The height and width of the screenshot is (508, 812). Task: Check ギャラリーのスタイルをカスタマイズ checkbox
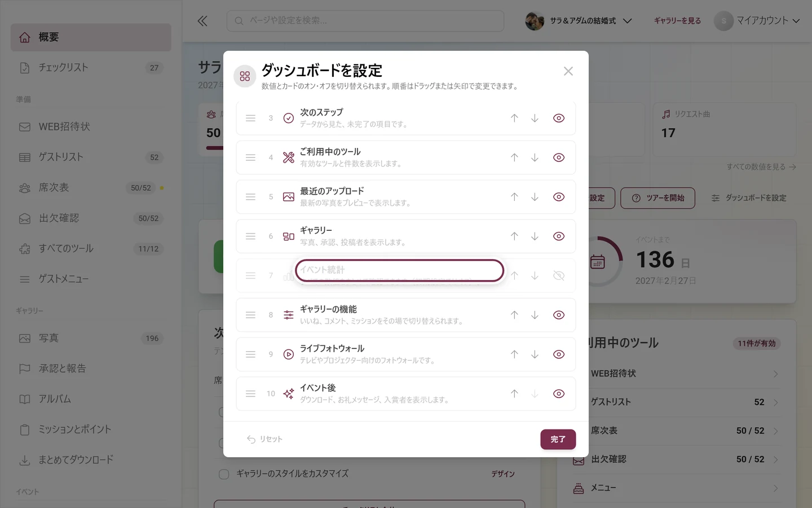point(224,474)
